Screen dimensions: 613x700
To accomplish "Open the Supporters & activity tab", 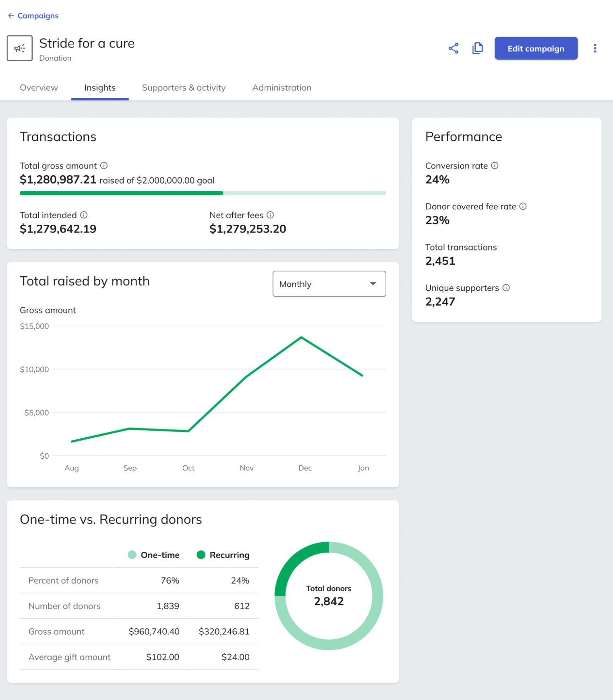I will [184, 88].
